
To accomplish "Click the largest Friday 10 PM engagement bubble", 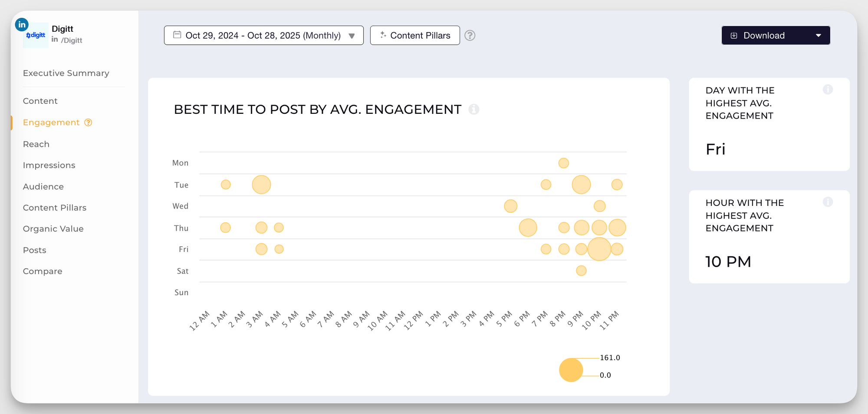I will pos(599,249).
